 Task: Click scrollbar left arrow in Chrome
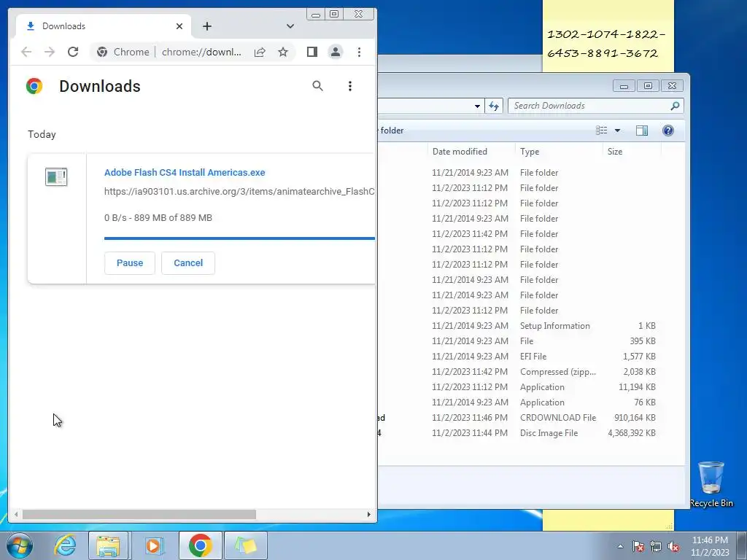coord(16,514)
